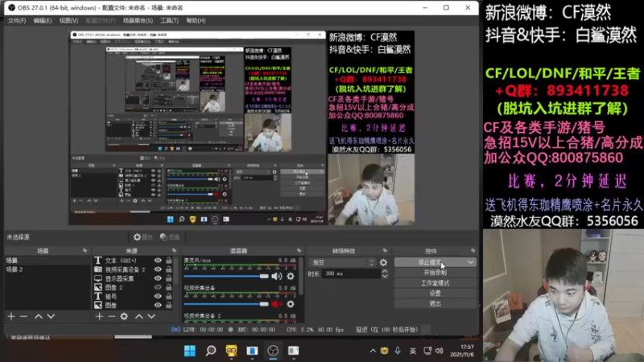
Task: Click the 停止推流 stop streaming button
Action: [430, 262]
